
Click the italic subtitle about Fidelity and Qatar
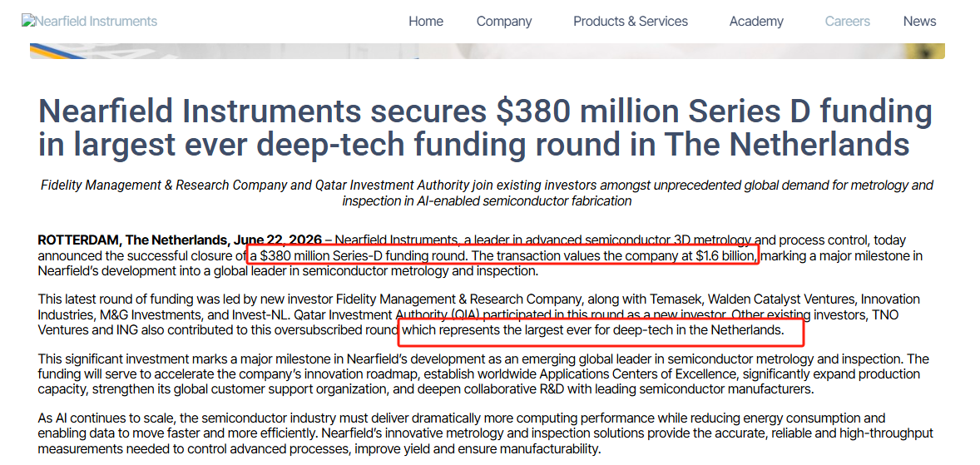coord(487,193)
